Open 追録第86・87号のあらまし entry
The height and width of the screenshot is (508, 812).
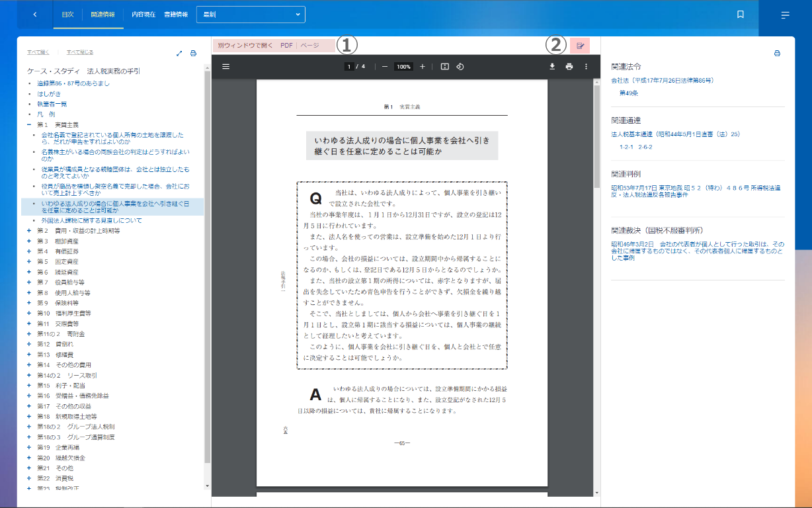pyautogui.click(x=73, y=83)
